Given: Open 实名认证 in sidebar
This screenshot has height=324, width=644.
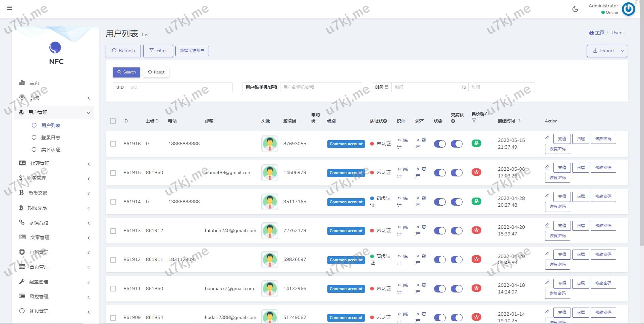Looking at the screenshot, I should pos(50,150).
